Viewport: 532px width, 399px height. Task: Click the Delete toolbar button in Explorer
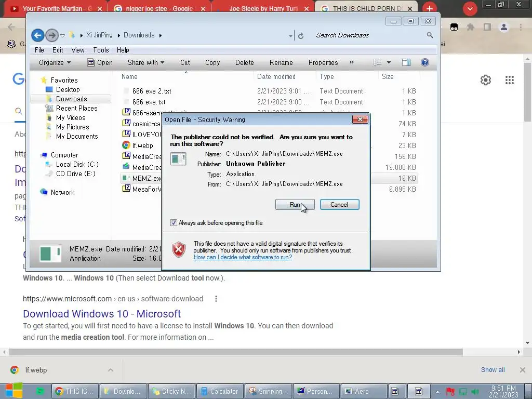[x=245, y=62]
